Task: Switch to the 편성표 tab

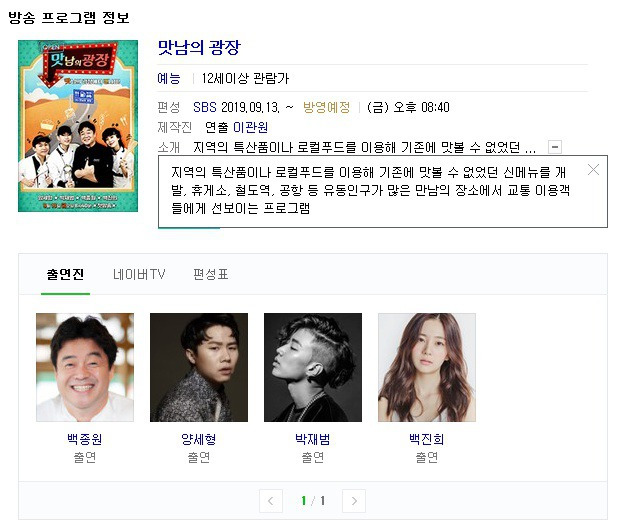Action: [x=211, y=274]
